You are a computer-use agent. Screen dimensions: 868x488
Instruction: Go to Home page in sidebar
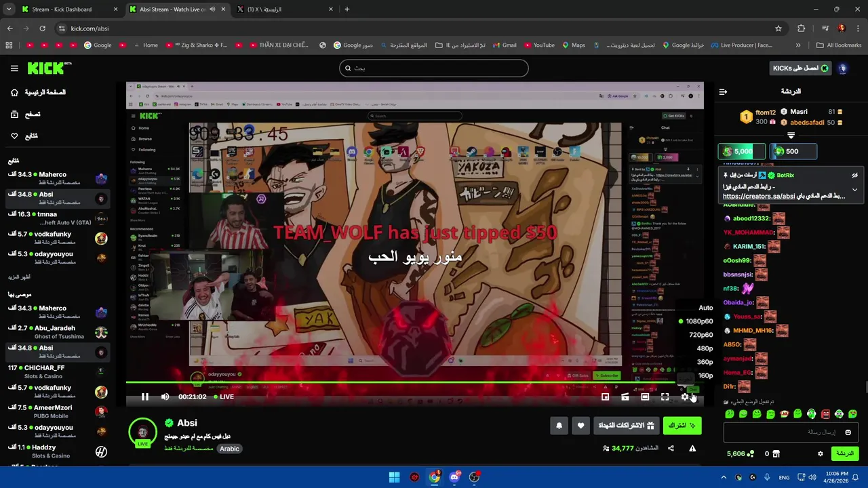tap(38, 92)
